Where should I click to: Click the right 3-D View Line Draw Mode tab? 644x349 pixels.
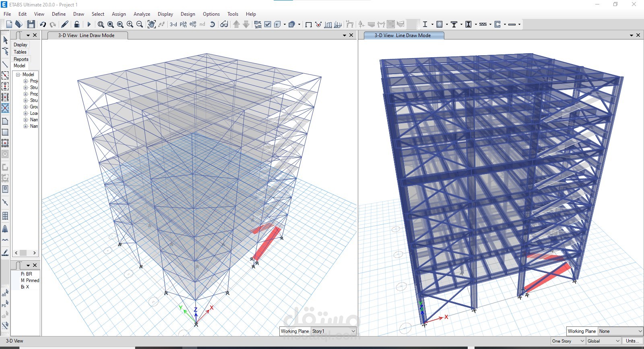pyautogui.click(x=403, y=35)
